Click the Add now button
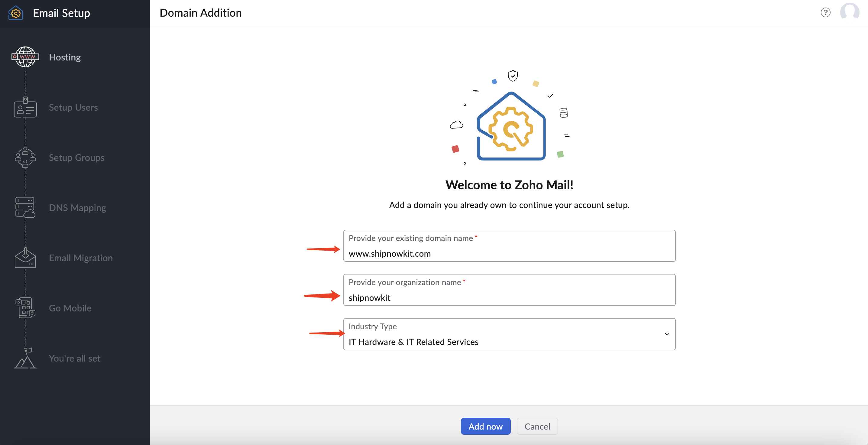Viewport: 868px width, 445px height. click(x=486, y=426)
